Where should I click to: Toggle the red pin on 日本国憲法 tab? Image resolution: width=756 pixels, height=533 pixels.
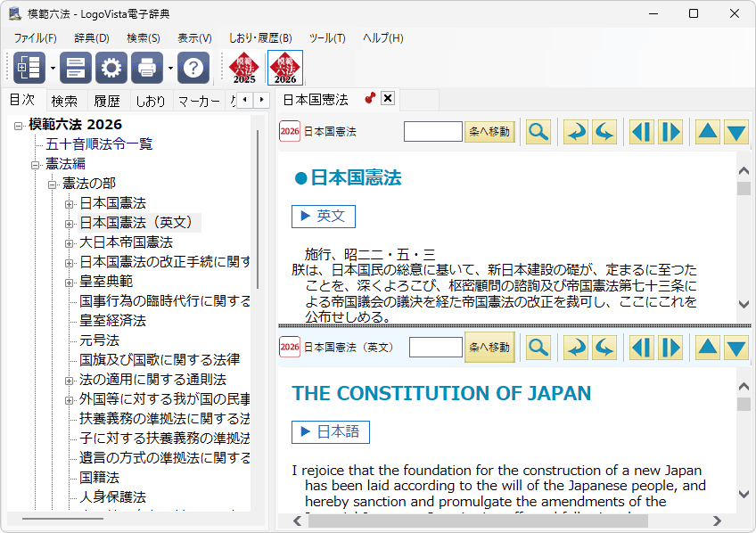[x=370, y=98]
